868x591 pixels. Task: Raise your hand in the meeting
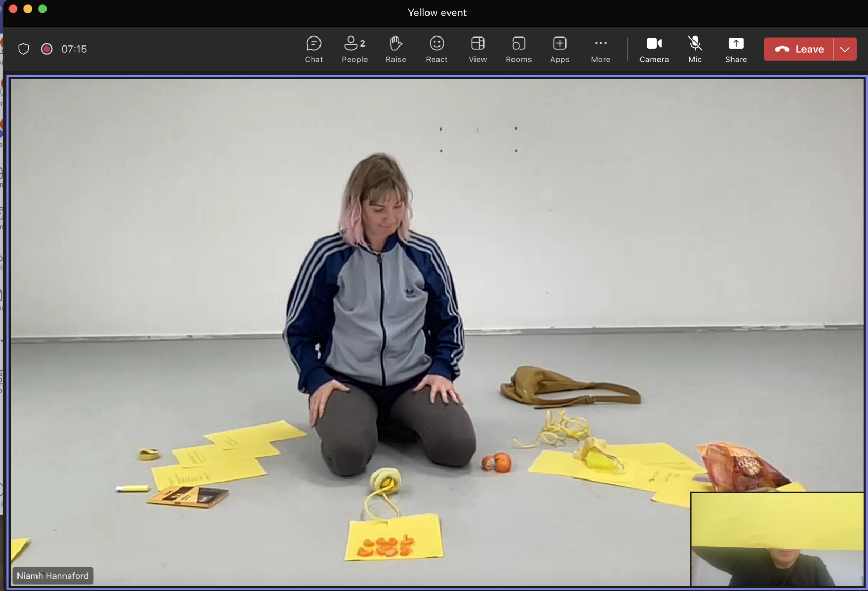[395, 49]
